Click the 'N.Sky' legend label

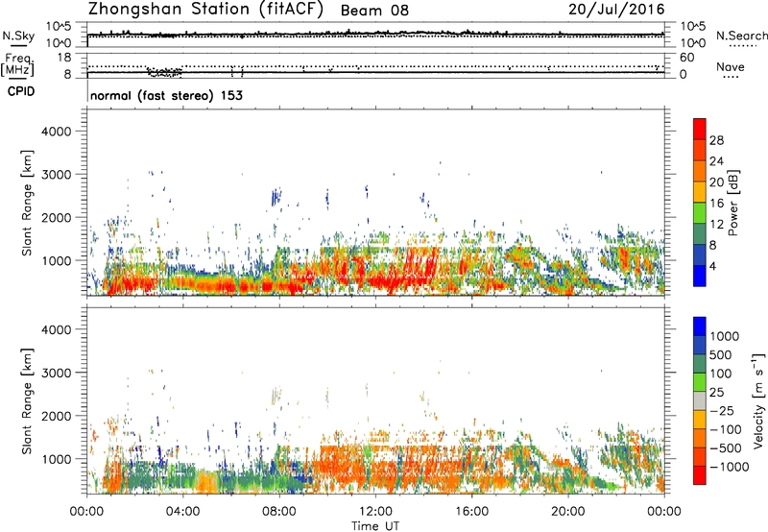tap(16, 36)
